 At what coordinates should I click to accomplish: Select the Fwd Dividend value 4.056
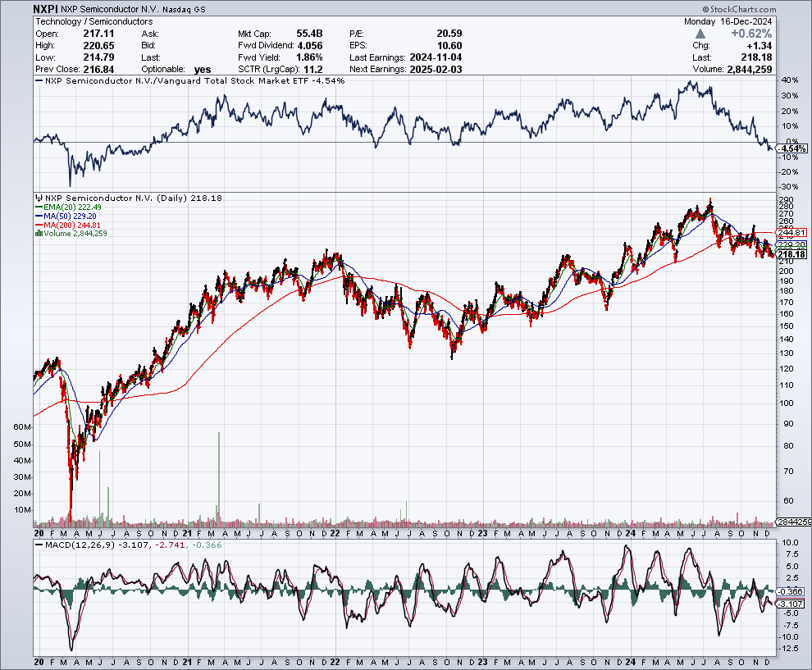pos(310,46)
